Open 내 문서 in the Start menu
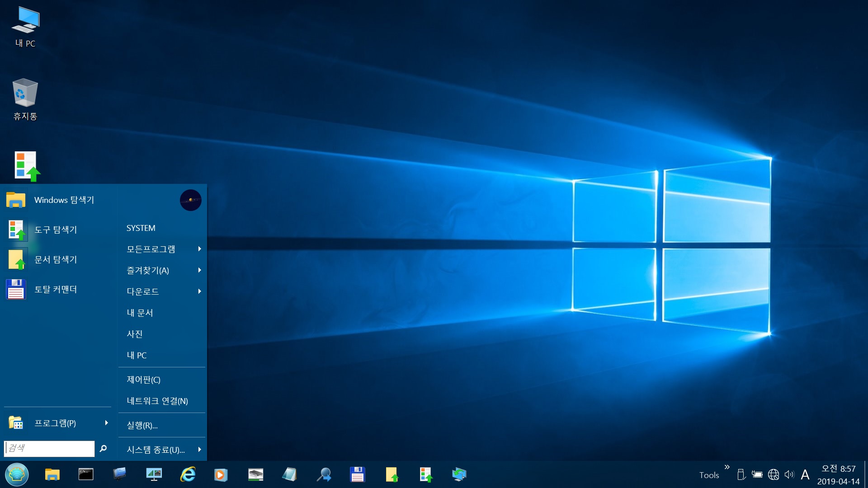This screenshot has width=868, height=488. [162, 313]
